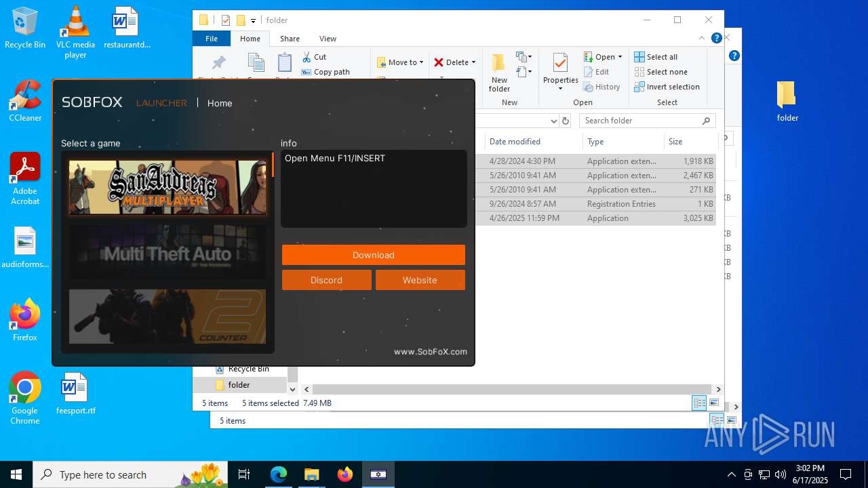The image size is (868, 488).
Task: Click Select none in ribbon
Action: coord(661,72)
